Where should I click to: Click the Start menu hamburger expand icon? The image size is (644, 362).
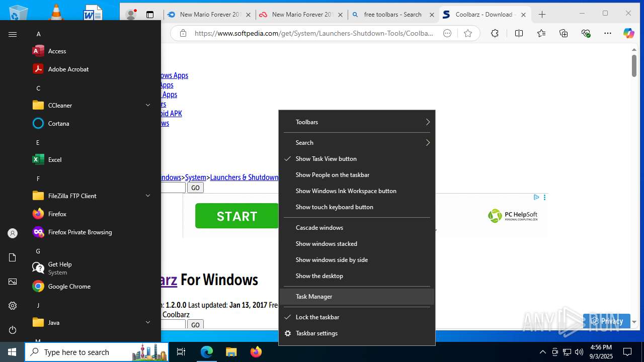13,34
